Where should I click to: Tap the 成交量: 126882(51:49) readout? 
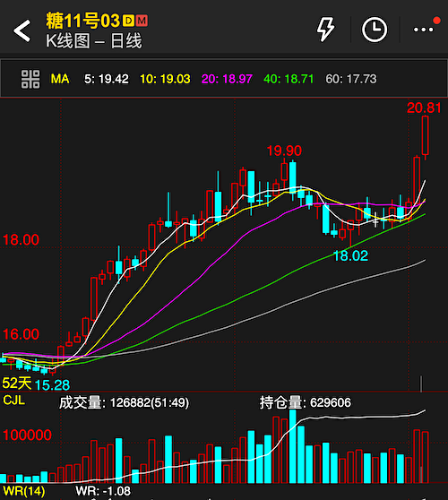coord(124,402)
